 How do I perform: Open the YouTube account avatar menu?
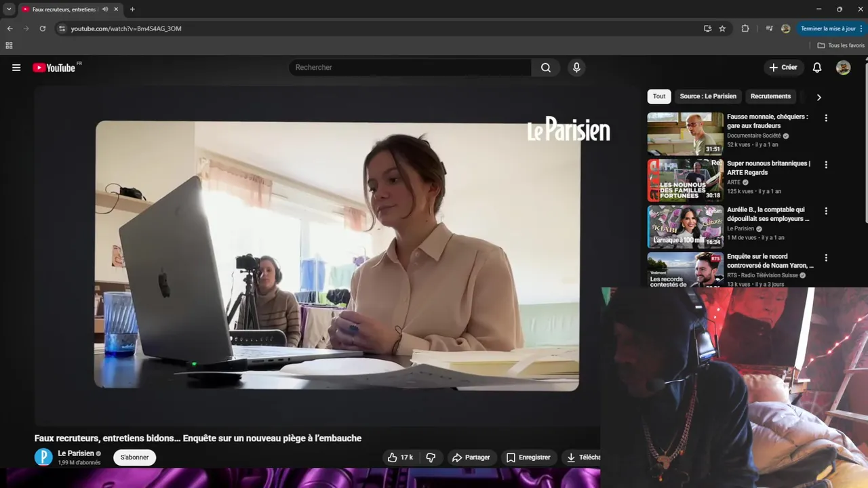pyautogui.click(x=843, y=68)
